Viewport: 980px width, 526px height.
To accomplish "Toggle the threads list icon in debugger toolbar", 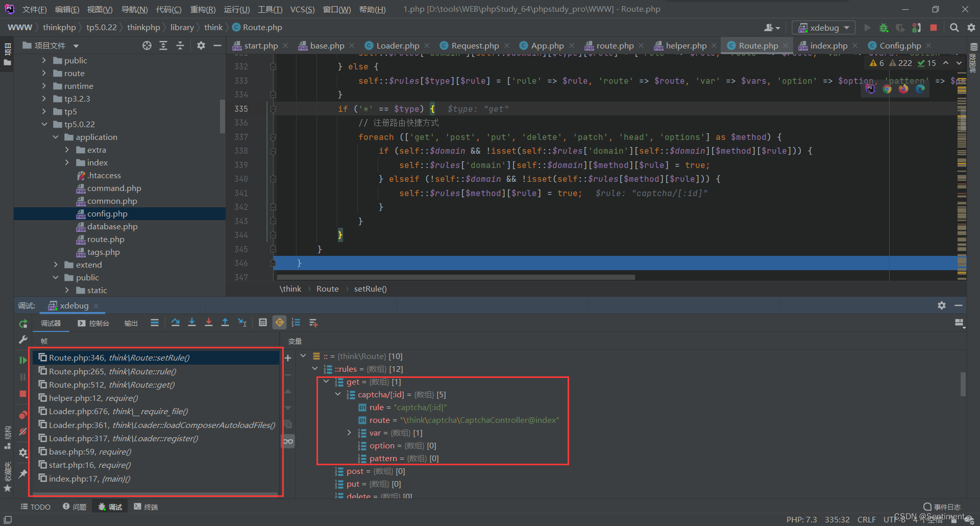I will click(x=155, y=322).
